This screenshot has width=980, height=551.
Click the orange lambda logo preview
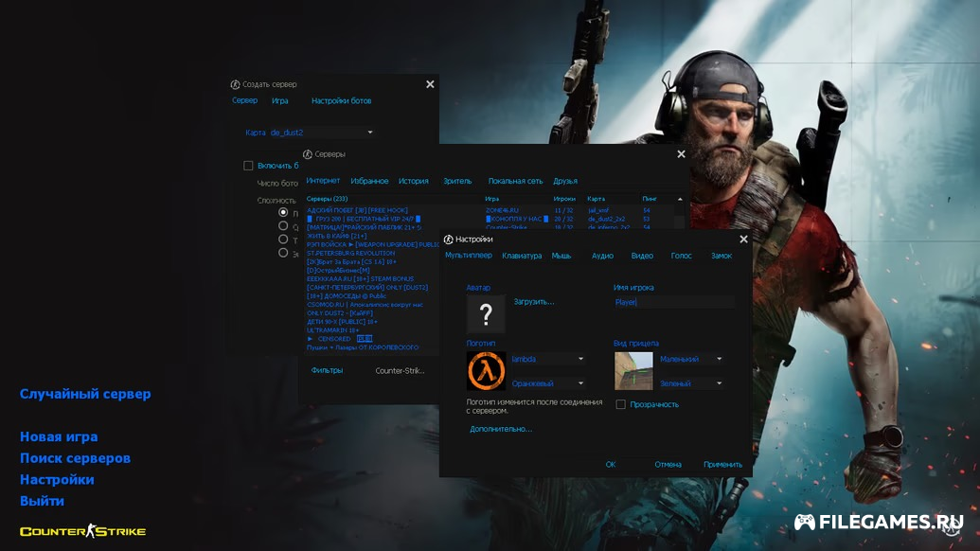click(x=486, y=371)
